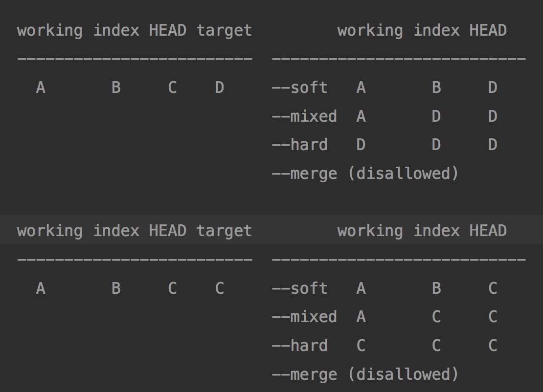Click "index" in the bottom-right header
The height and width of the screenshot is (392, 543).
pyautogui.click(x=436, y=231)
